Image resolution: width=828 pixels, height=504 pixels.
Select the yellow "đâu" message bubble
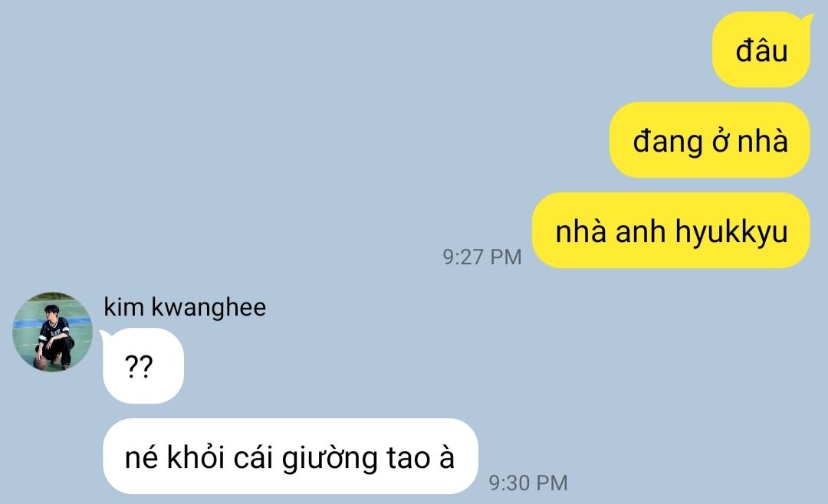click(x=761, y=50)
